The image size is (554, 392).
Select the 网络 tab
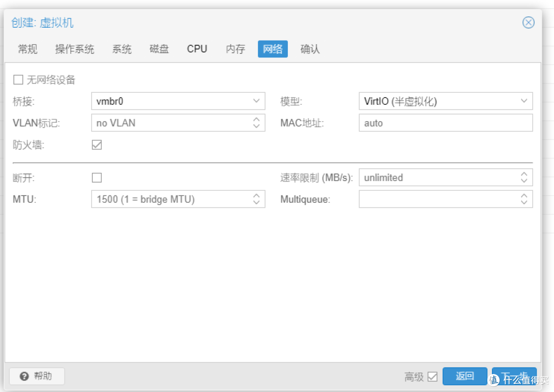pos(273,49)
